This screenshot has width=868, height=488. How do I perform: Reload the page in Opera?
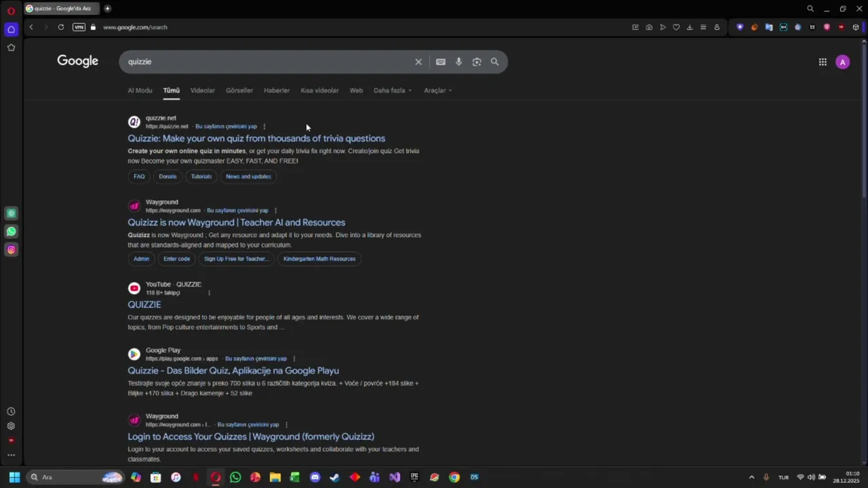pyautogui.click(x=61, y=27)
